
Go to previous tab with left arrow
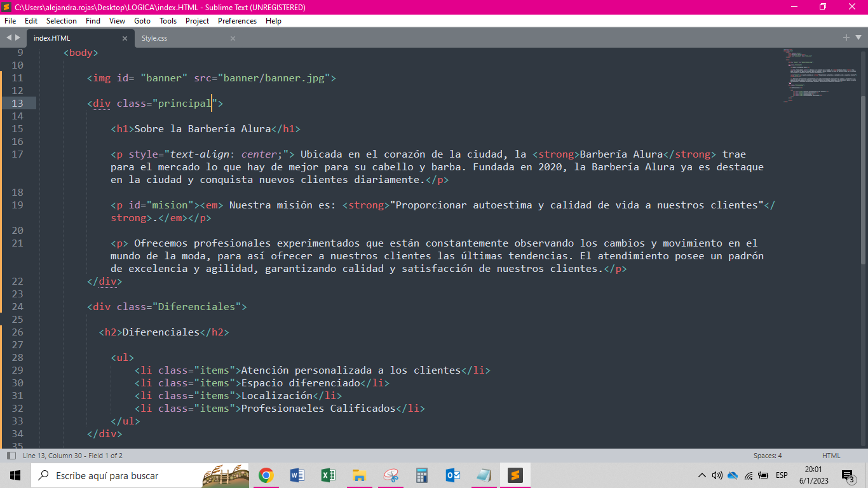tap(8, 37)
